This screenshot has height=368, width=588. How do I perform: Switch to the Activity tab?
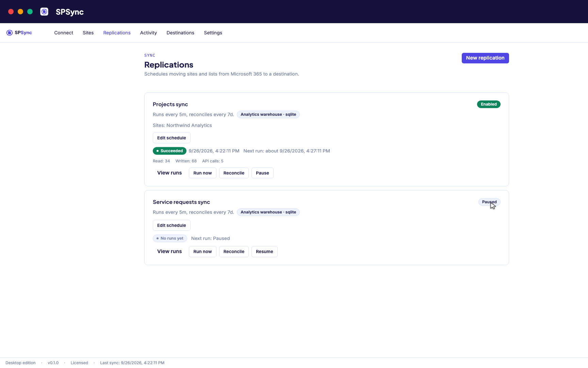[148, 33]
